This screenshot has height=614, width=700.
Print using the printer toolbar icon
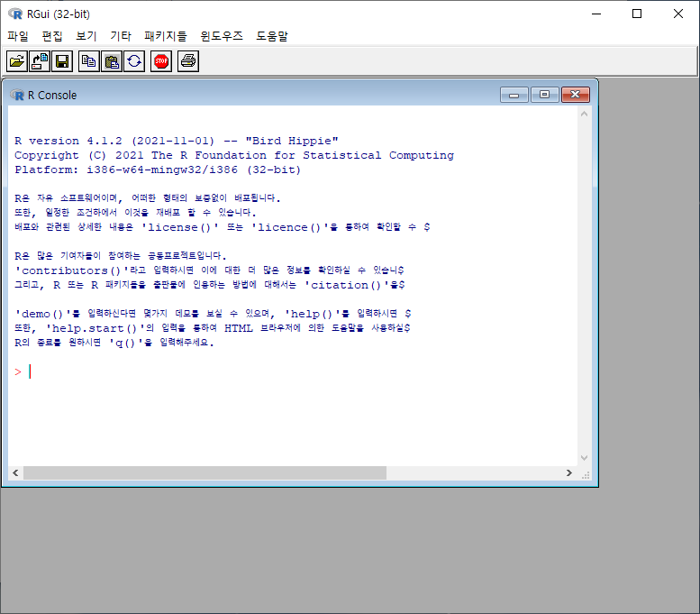click(188, 61)
